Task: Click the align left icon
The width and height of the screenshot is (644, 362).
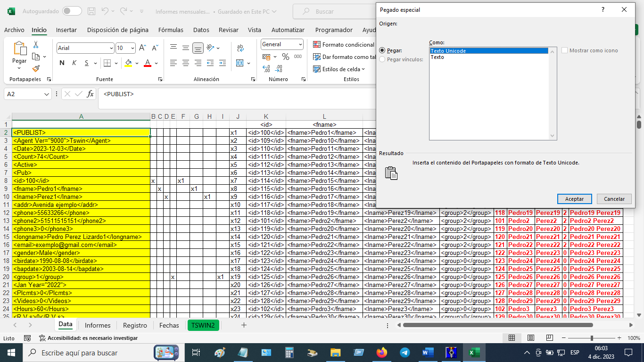Action: (173, 63)
